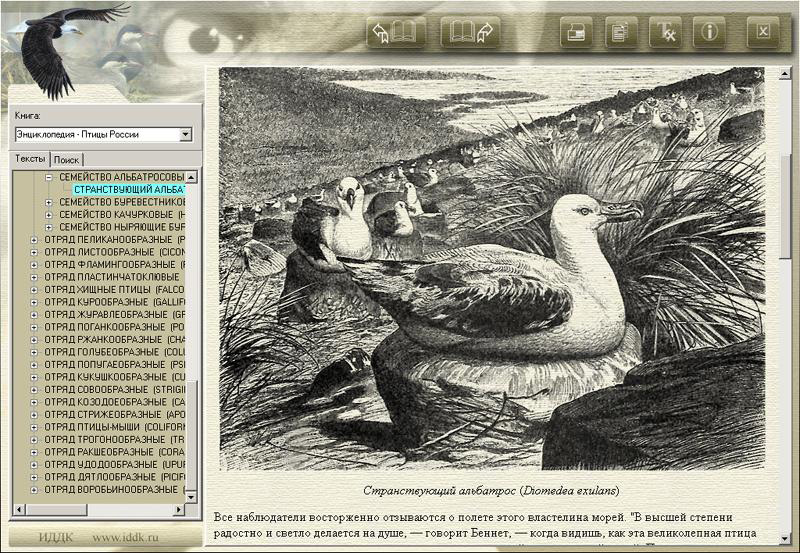Click the text formatting 'T' icon
Screen dimensions: 800x553
(x=665, y=32)
